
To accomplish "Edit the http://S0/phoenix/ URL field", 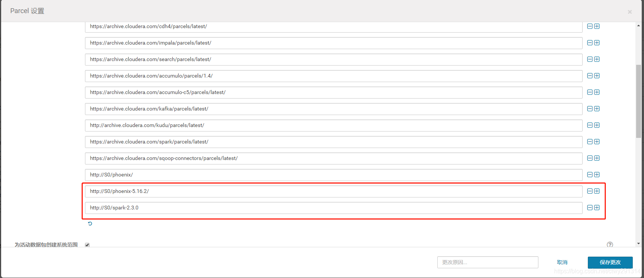I will 334,175.
